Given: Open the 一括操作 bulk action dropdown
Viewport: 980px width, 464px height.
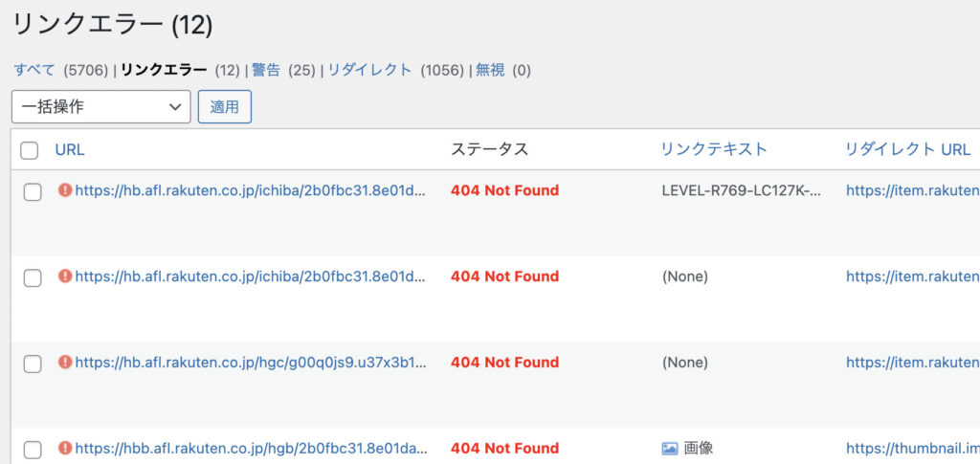Looking at the screenshot, I should coord(101,107).
